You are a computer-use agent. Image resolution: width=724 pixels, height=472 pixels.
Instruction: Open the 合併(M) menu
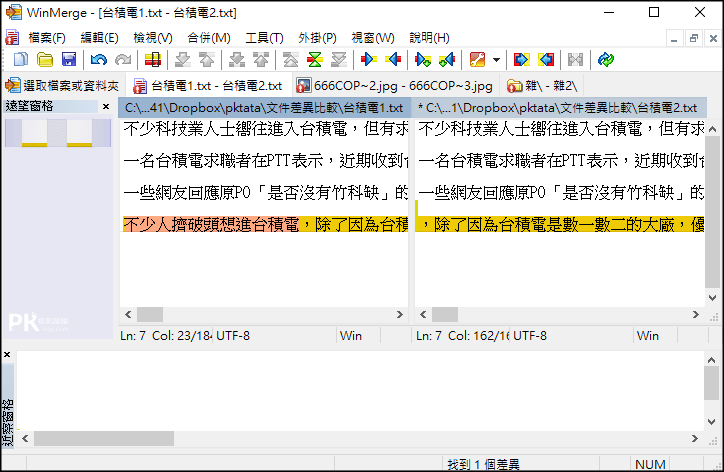pyautogui.click(x=209, y=38)
